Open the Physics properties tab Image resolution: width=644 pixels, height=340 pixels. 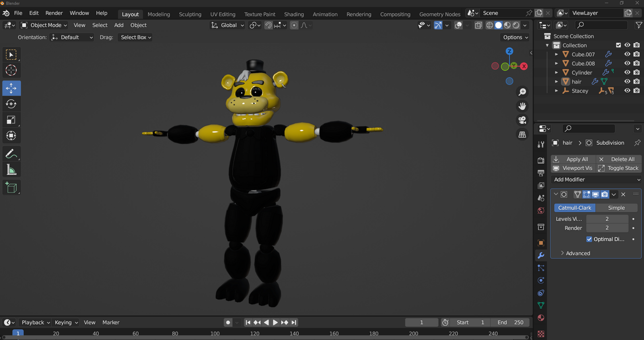(541, 281)
